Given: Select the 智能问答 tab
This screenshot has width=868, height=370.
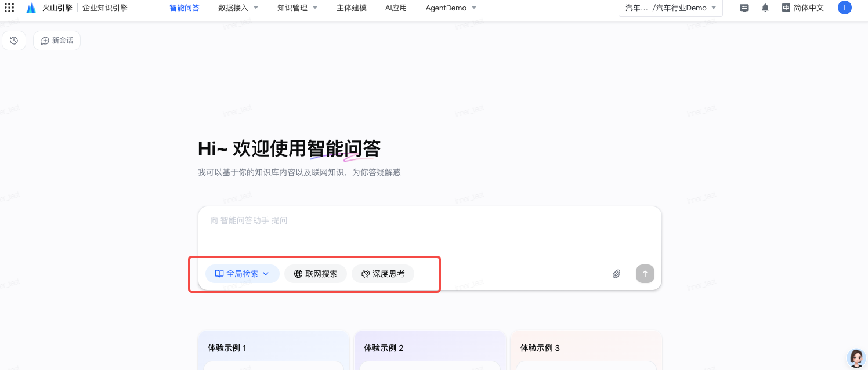Looking at the screenshot, I should [x=185, y=8].
